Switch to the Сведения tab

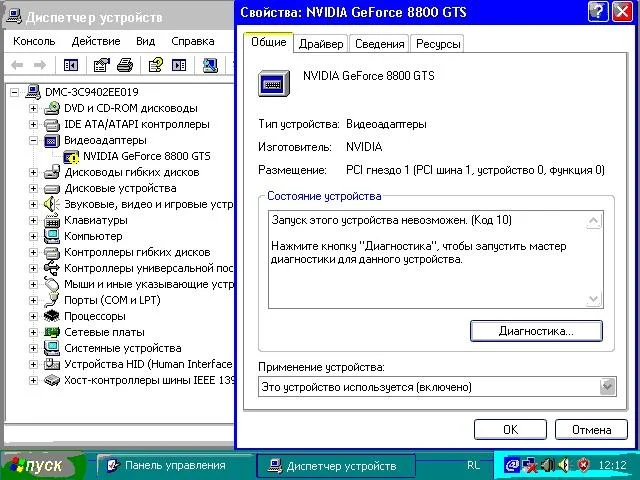380,44
